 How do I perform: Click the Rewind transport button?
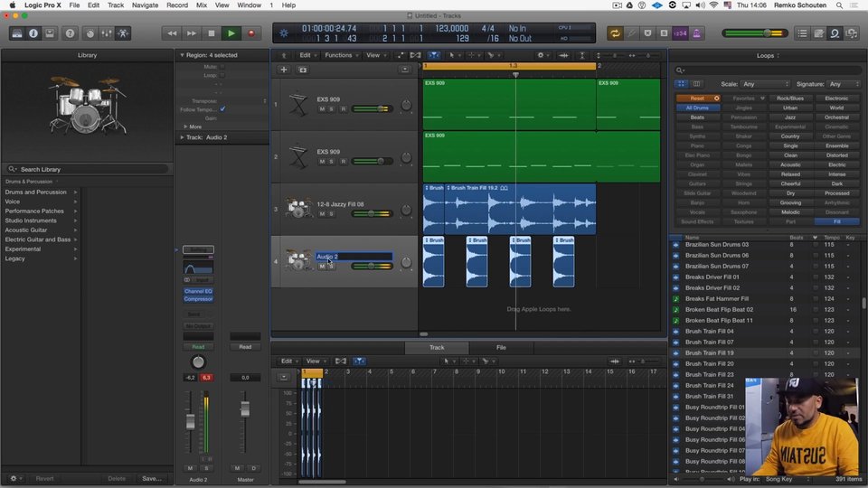[x=172, y=33]
